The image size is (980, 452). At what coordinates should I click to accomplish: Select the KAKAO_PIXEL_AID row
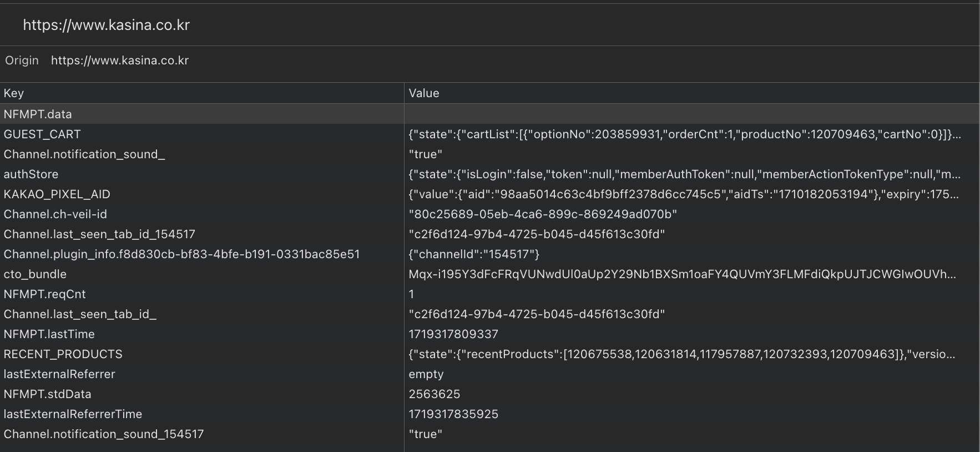coord(57,194)
